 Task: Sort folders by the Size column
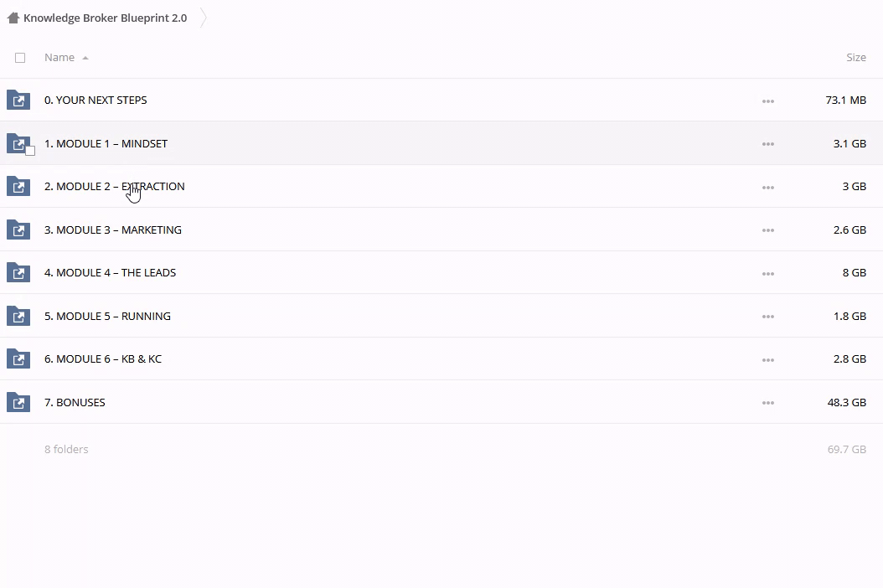pos(855,58)
